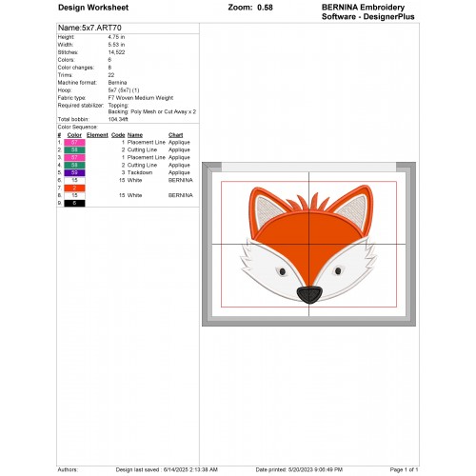Screen dimensions: 476x476
Task: Click the 'Topping:' stabilizer entry
Action: 118,106
